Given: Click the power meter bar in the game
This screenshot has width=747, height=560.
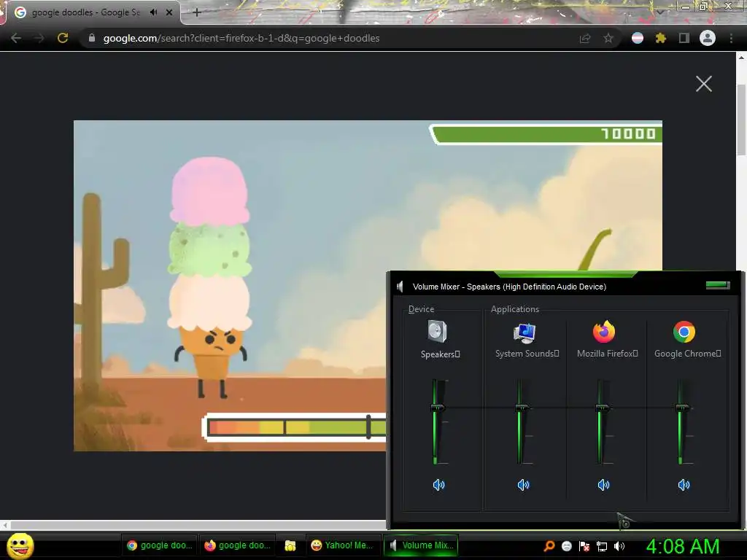Looking at the screenshot, I should [295, 427].
